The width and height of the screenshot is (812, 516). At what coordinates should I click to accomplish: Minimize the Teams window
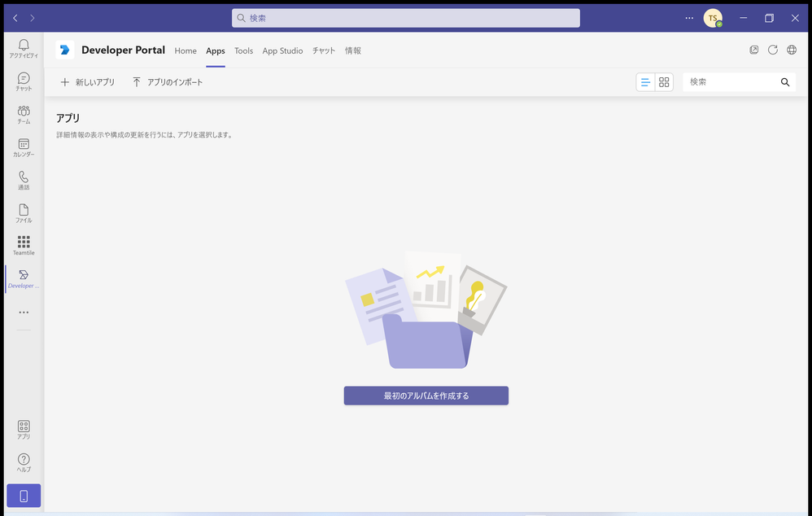pos(743,18)
